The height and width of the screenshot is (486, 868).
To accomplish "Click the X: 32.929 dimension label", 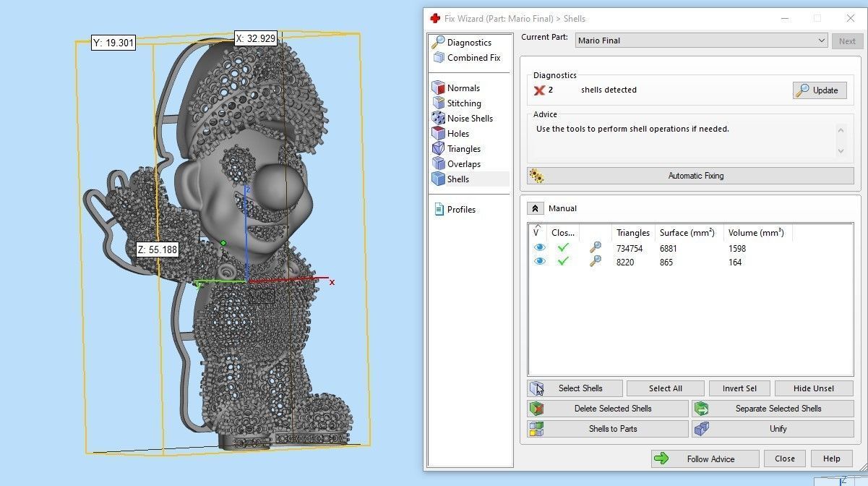I will (x=256, y=38).
